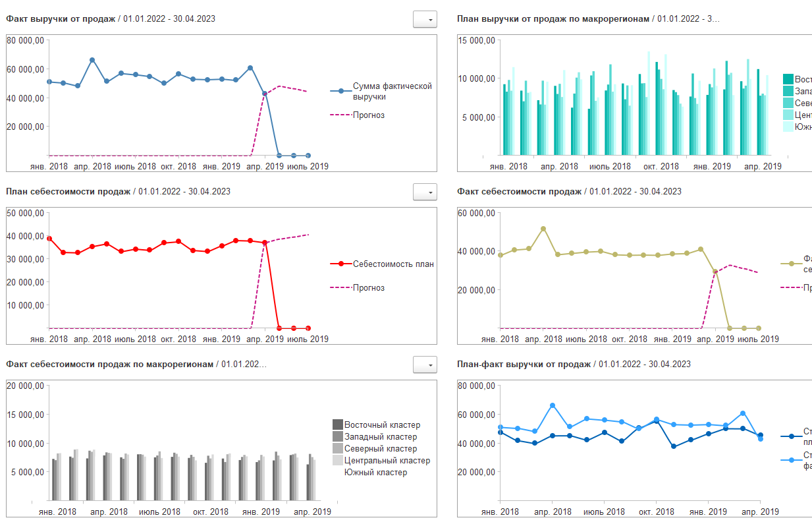
Task: Click the beige legend line marker in Факт себестоимости продаж chart
Action: tap(791, 264)
